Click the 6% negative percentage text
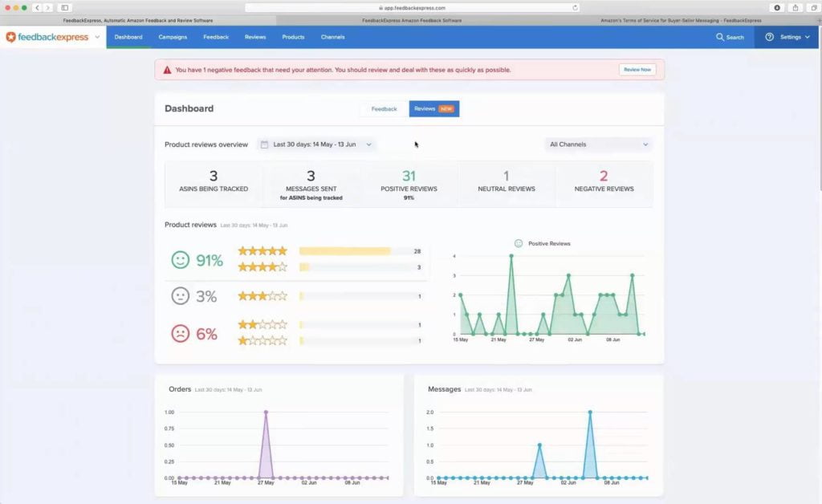Screen dimensions: 822x504 click(x=206, y=334)
